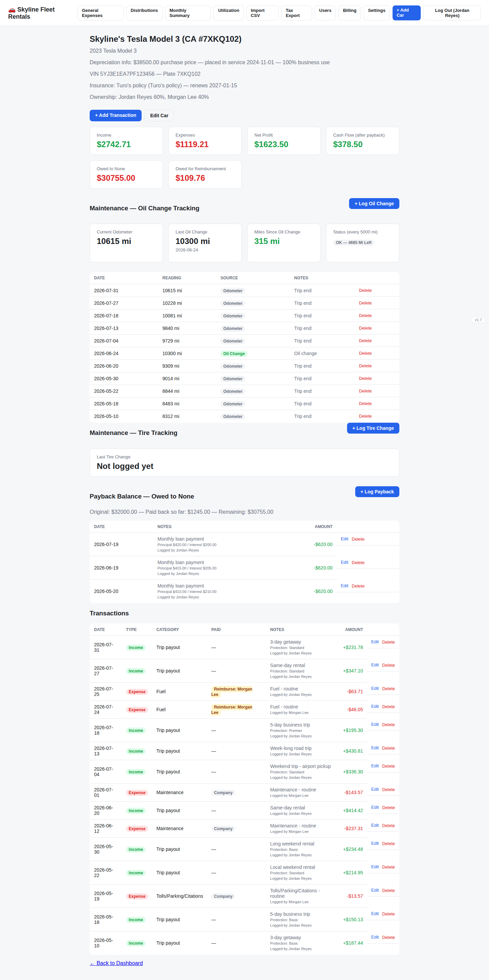This screenshot has width=489, height=980.
Task: Click the + Log Oil Change button
Action: (374, 204)
